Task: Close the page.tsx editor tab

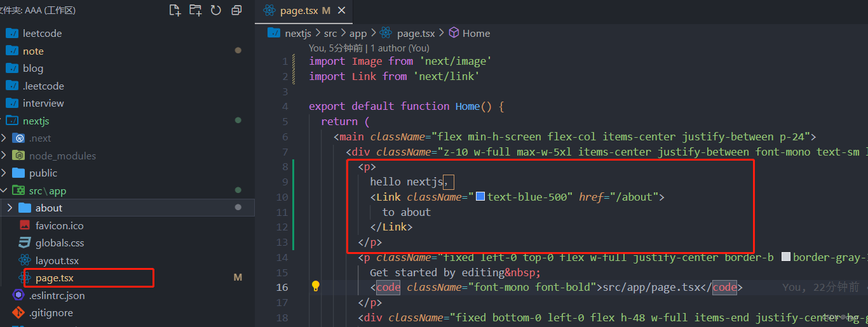Action: click(x=342, y=11)
